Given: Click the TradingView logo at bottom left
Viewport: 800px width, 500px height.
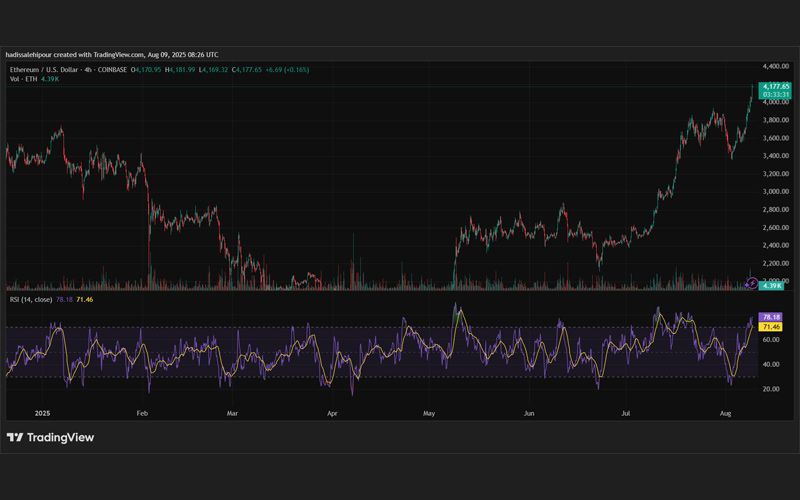Looking at the screenshot, I should pyautogui.click(x=51, y=437).
